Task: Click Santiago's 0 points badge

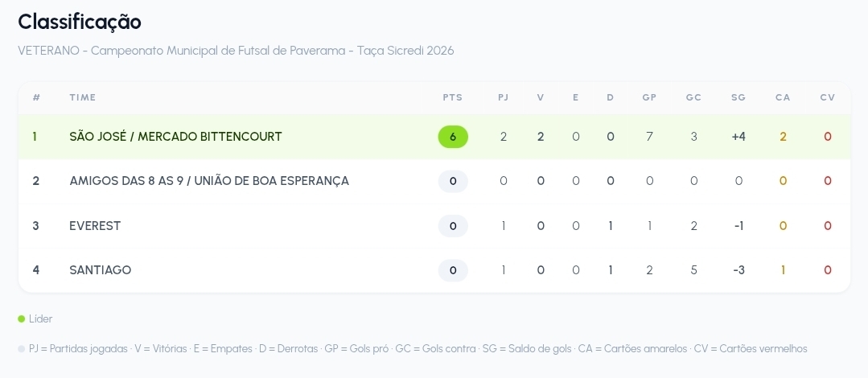Action: point(453,270)
